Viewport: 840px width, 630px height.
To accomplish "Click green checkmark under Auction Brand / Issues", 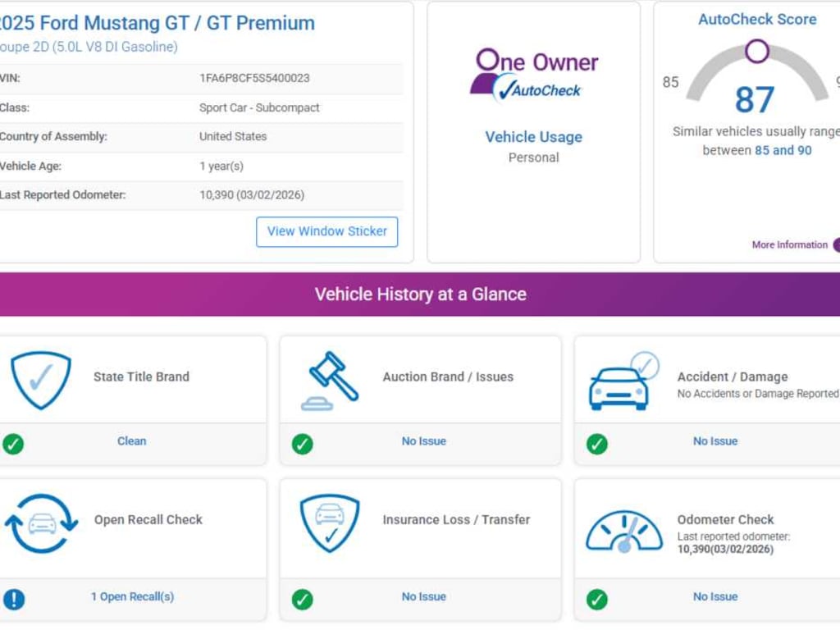I will [303, 444].
